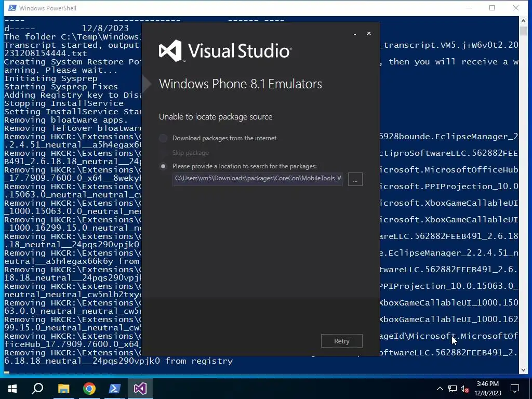
Task: Minimize the Visual Studio installer dialog
Action: 355,34
